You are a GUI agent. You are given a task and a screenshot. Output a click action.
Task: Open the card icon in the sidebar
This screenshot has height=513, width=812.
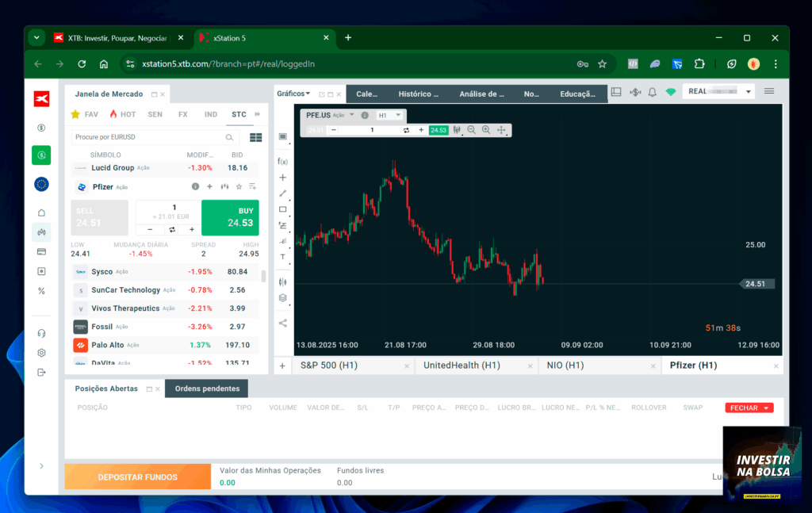click(41, 251)
